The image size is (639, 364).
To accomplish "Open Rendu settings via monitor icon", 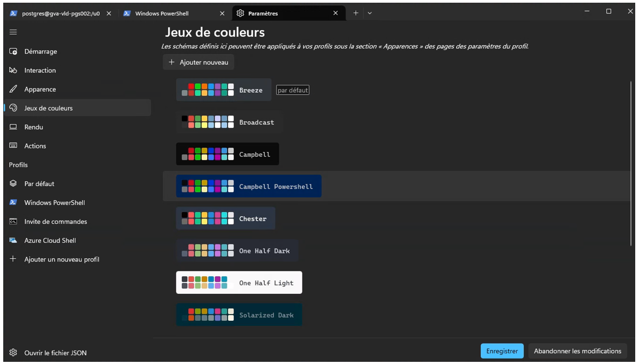I will point(13,127).
